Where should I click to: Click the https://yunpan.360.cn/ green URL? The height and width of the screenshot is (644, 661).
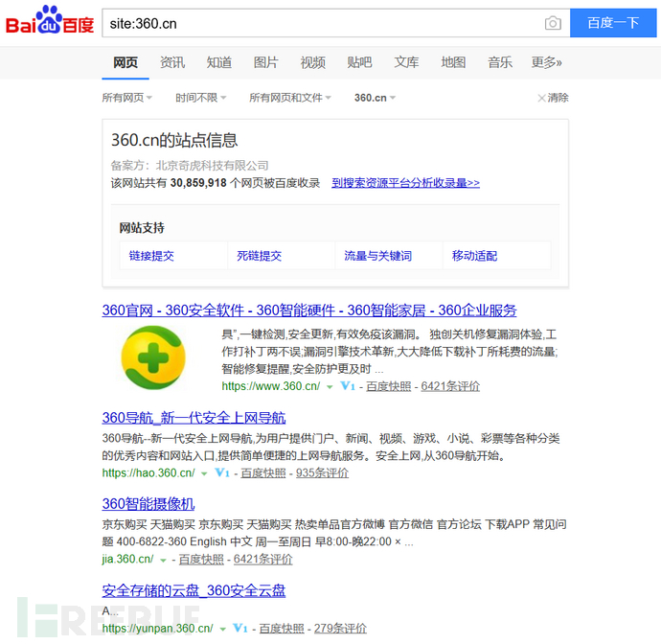(x=158, y=629)
